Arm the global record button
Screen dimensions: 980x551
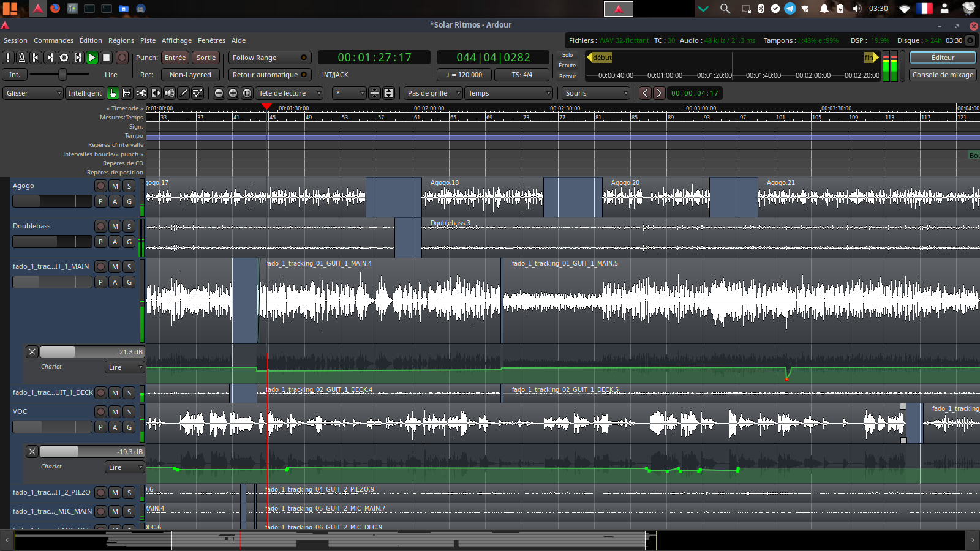point(122,58)
